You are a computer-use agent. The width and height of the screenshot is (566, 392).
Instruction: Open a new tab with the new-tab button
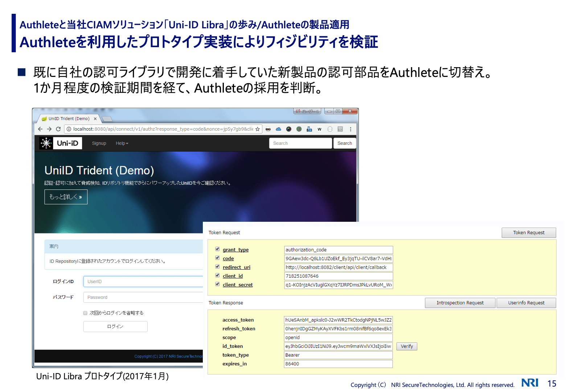[107, 119]
